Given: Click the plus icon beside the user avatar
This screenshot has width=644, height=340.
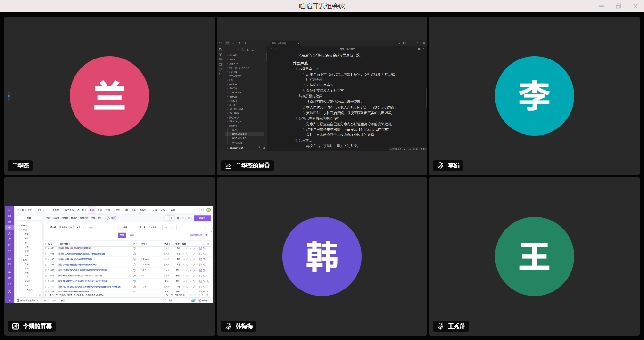Looking at the screenshot, I should (202, 210).
